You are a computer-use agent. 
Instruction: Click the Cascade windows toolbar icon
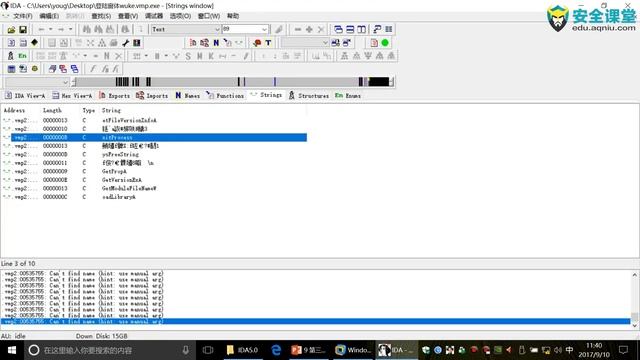point(338,29)
